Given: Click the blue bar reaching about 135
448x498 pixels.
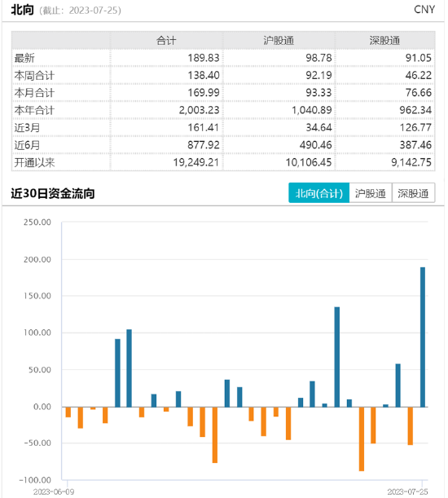Looking at the screenshot, I should 337,357.
